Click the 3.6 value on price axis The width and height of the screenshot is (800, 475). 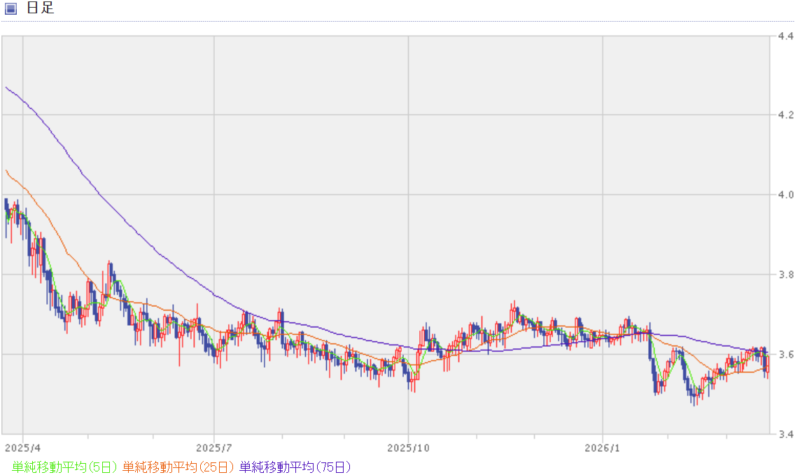click(x=786, y=354)
